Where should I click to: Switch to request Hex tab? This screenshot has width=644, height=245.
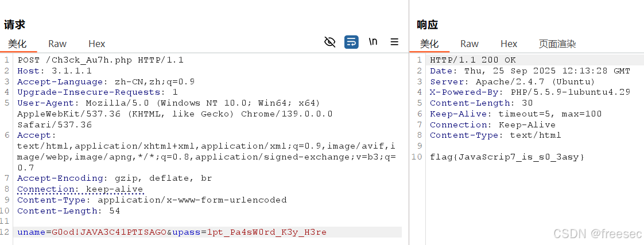click(97, 44)
